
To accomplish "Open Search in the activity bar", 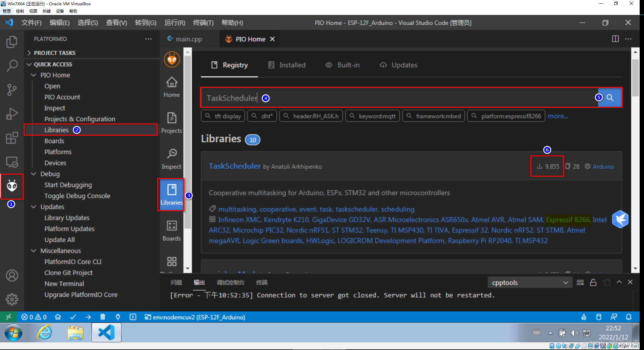I will click(x=12, y=66).
